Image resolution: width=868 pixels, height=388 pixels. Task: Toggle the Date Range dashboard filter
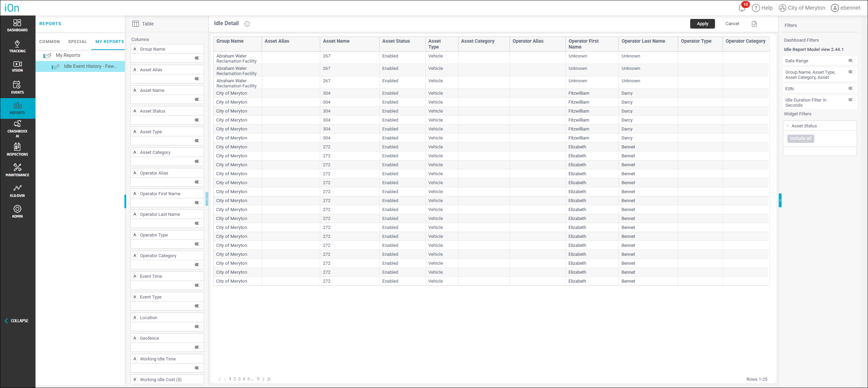pos(851,61)
